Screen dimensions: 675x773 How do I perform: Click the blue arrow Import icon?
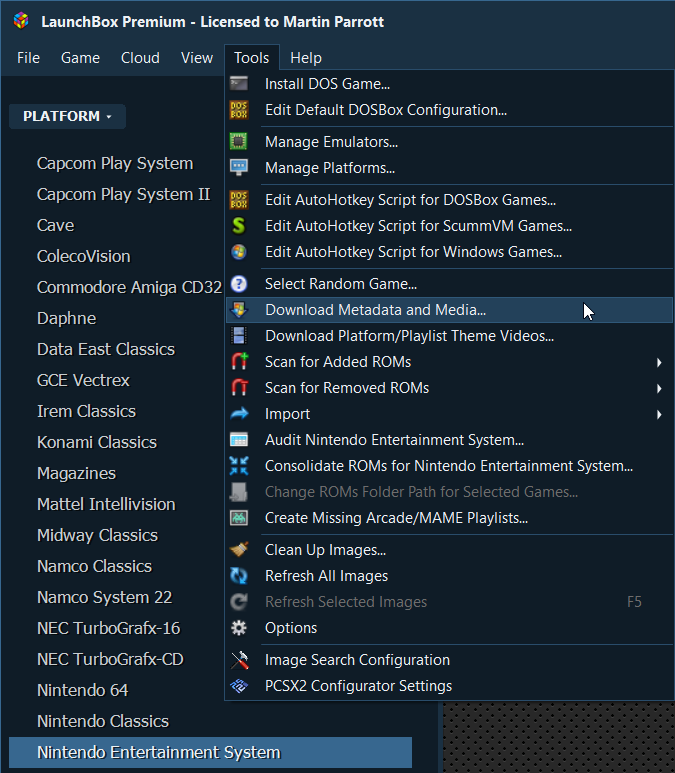point(240,414)
